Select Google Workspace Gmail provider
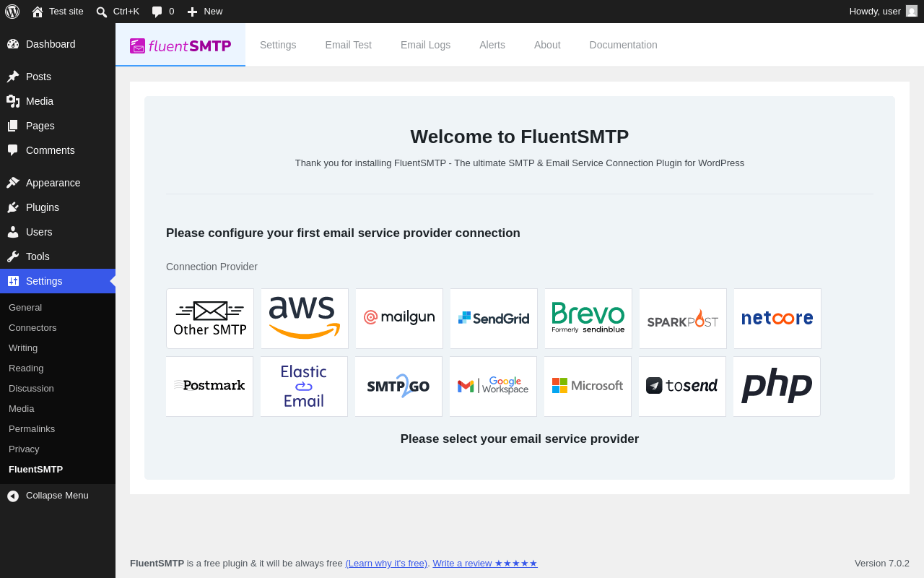The image size is (924, 578). [493, 387]
